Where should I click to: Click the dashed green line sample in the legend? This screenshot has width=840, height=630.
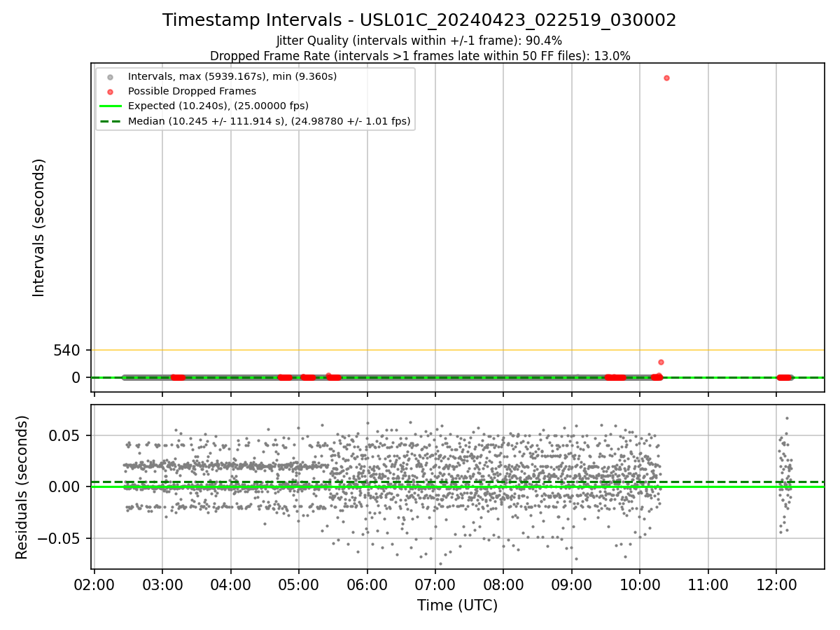108,121
